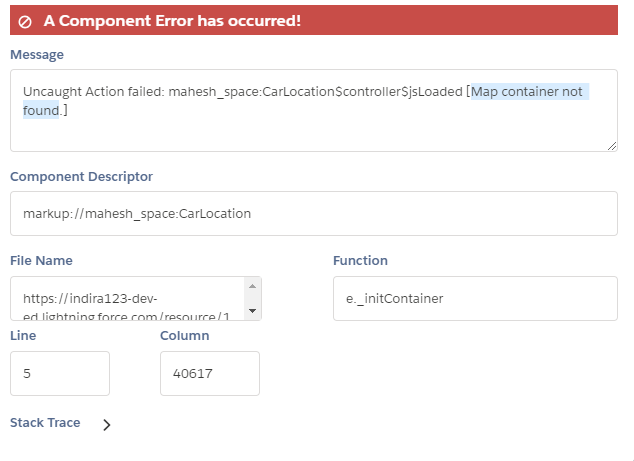Click the File Name scroll down arrow
The width and height of the screenshot is (634, 461).
point(252,311)
